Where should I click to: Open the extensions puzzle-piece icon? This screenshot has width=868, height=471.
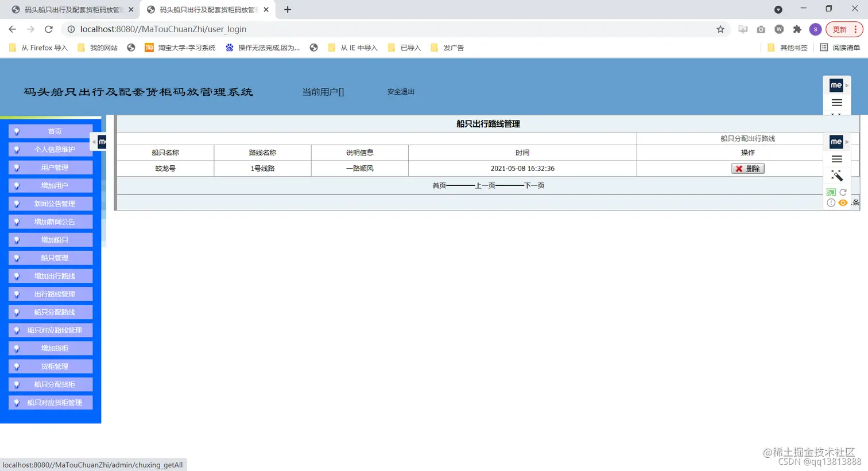[x=797, y=29]
